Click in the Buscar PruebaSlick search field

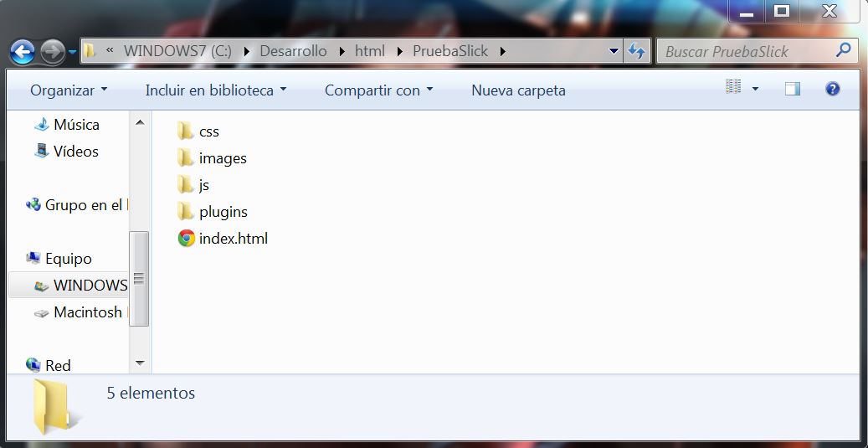click(745, 51)
